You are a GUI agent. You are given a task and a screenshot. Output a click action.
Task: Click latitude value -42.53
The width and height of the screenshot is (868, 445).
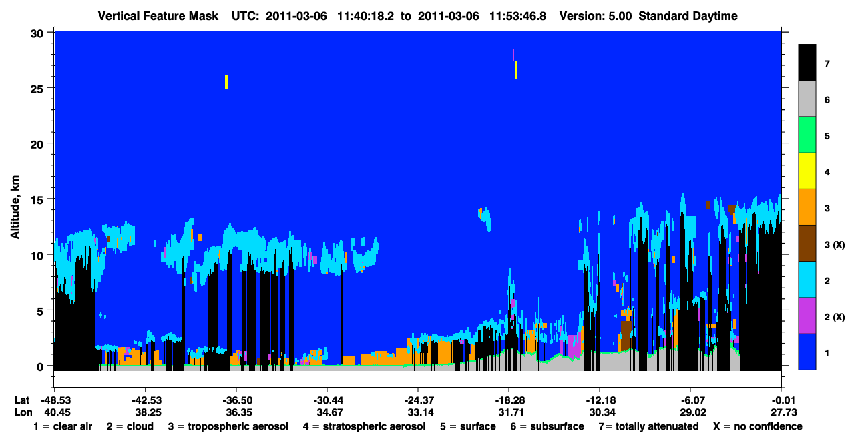point(145,400)
